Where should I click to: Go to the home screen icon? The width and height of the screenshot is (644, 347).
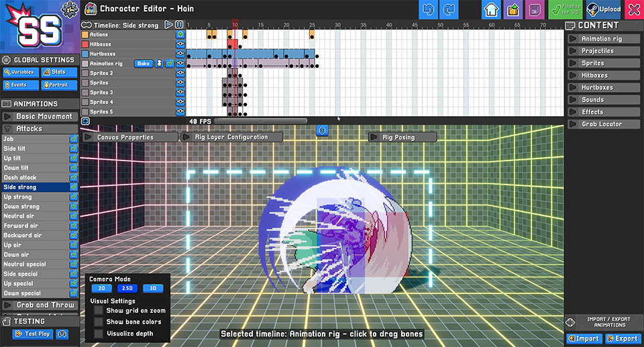click(x=491, y=9)
